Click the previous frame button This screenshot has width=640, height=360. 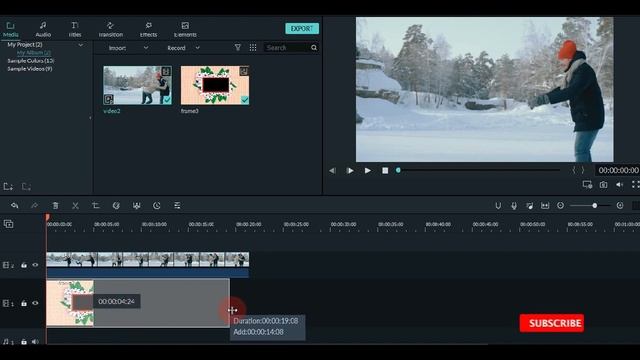click(x=332, y=171)
